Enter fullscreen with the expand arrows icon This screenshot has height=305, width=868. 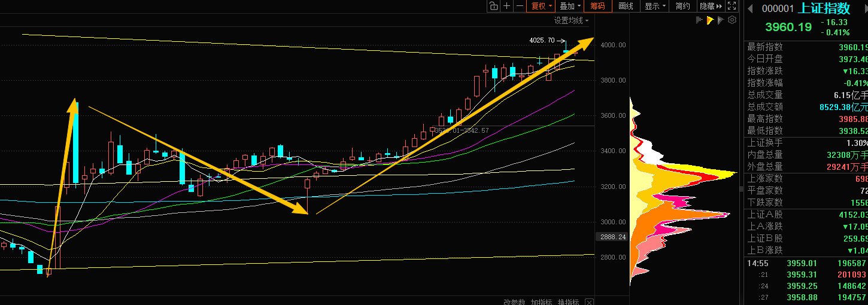[732, 6]
